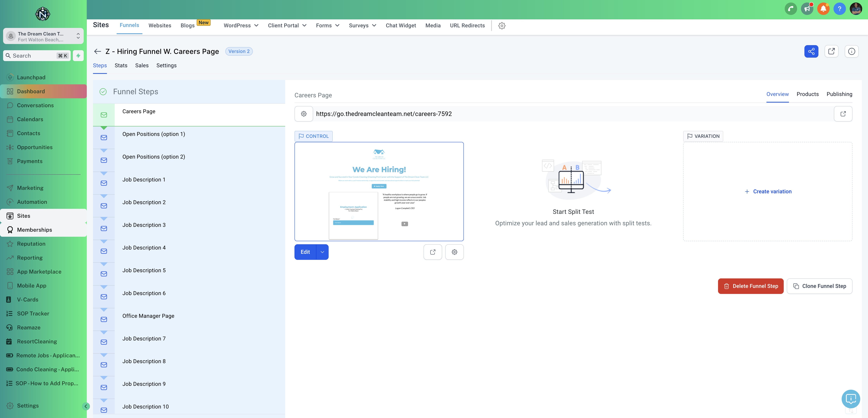
Task: Open control page preview in new tab
Action: click(x=433, y=252)
